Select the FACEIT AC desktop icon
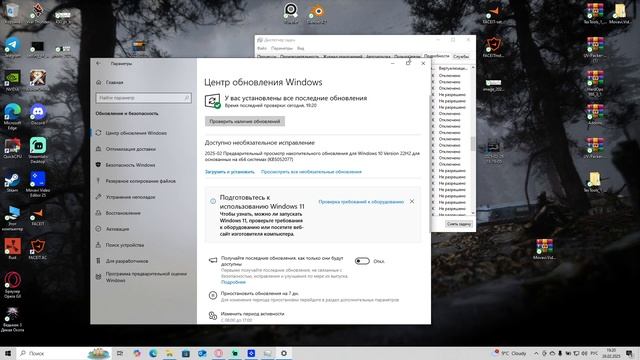 38,249
